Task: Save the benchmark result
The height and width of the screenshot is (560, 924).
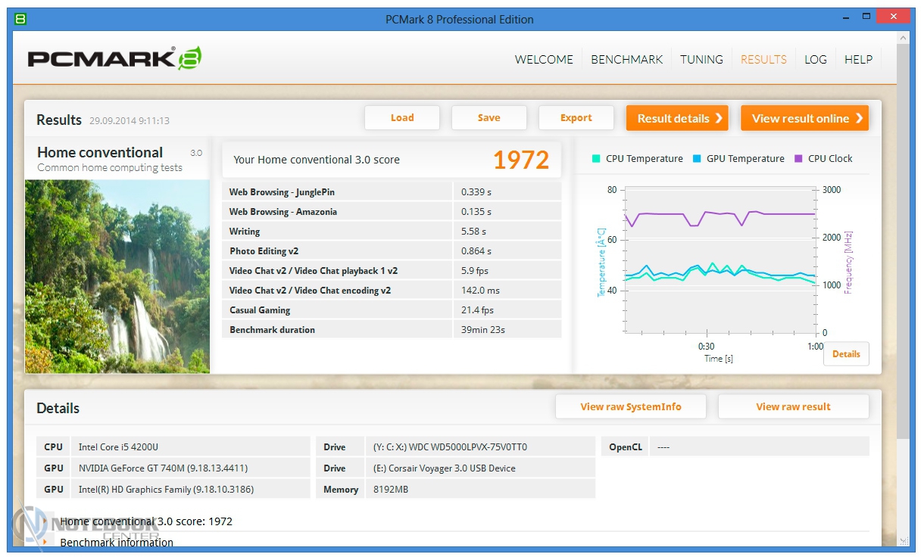Action: (489, 118)
